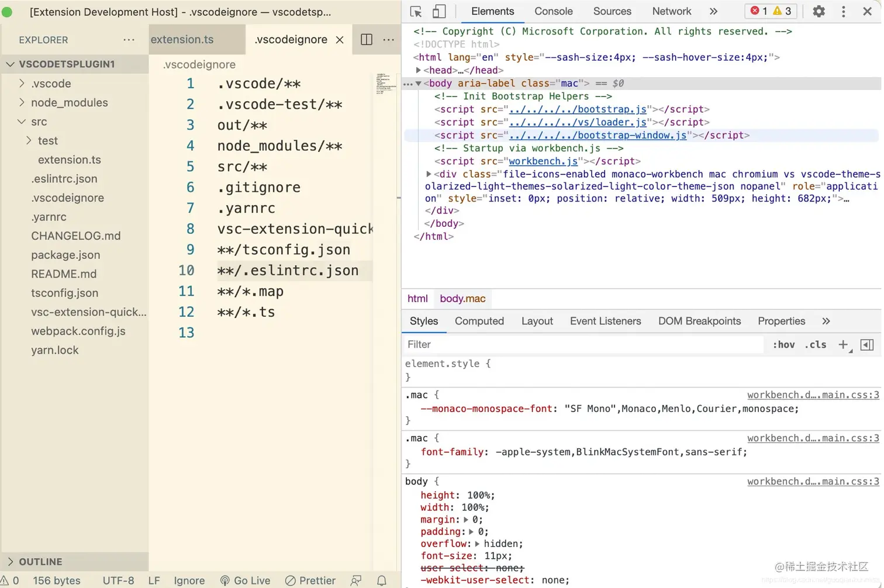884x588 pixels.
Task: Expand the OUTLINE section
Action: pyautogui.click(x=11, y=562)
